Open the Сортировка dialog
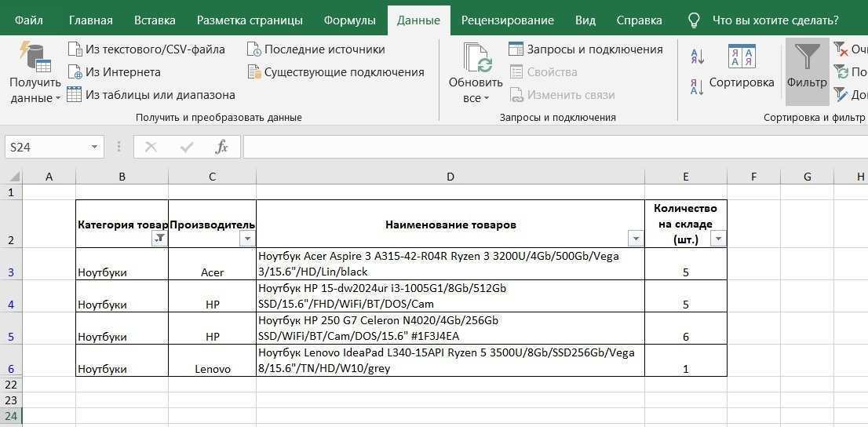868x427 pixels. click(742, 65)
